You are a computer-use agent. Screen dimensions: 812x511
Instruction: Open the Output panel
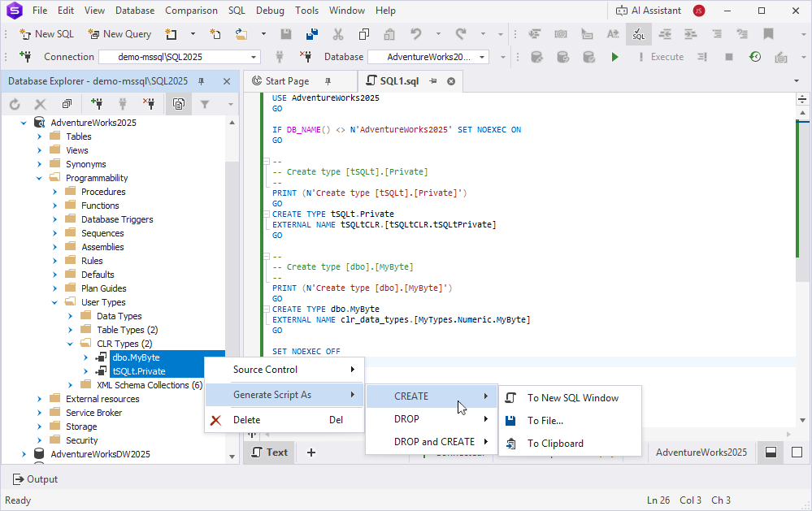pos(35,479)
